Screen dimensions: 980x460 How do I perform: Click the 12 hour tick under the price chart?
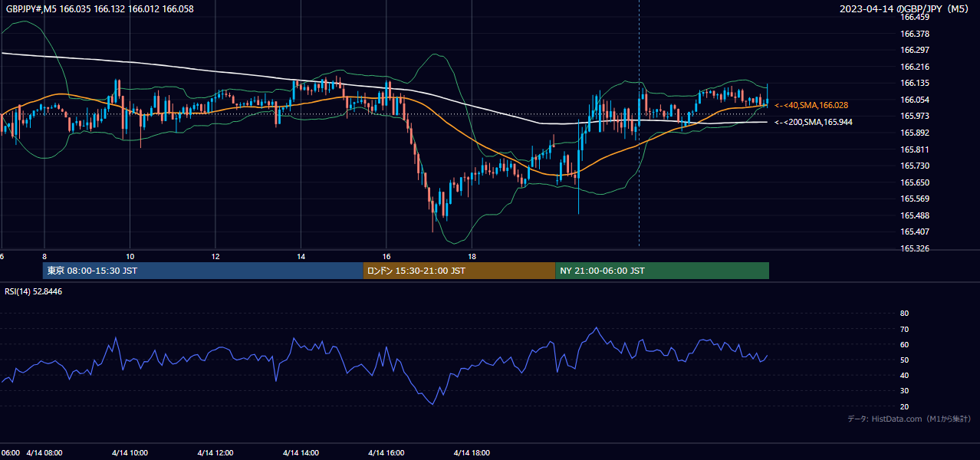[215, 256]
